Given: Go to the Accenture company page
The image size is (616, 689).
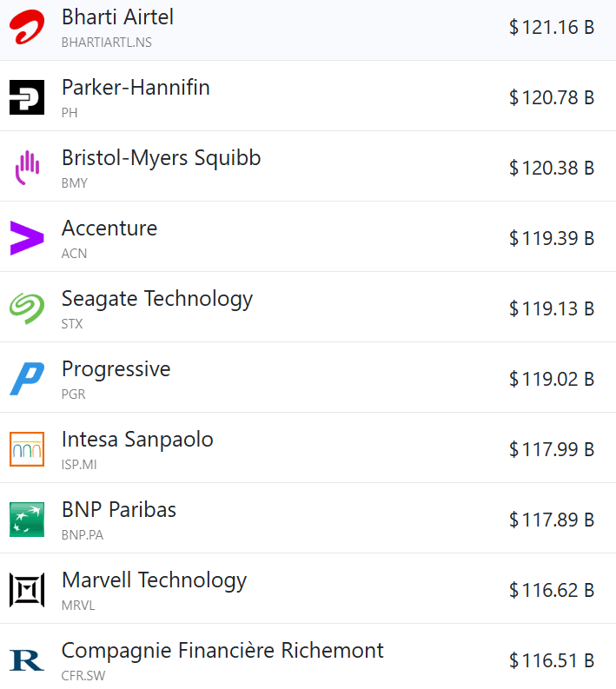Looking at the screenshot, I should pyautogui.click(x=109, y=228).
